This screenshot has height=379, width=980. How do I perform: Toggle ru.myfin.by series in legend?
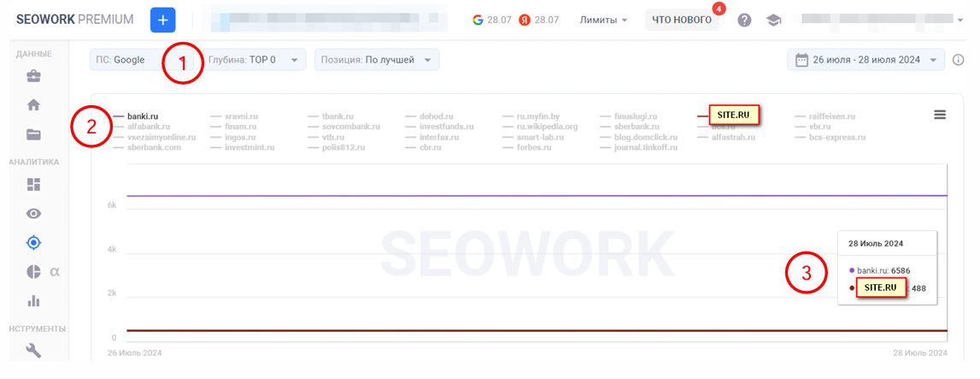[x=530, y=116]
